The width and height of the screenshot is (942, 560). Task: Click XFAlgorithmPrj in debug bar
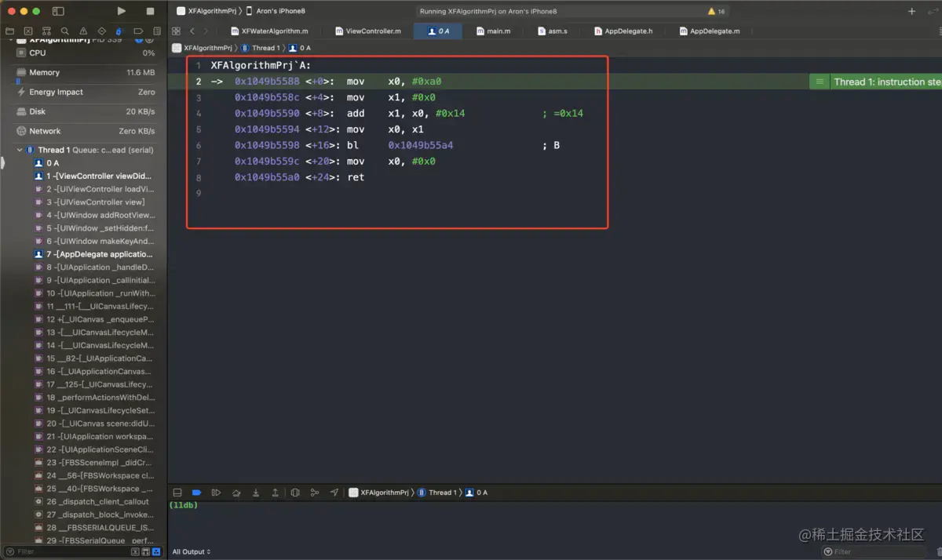(379, 493)
